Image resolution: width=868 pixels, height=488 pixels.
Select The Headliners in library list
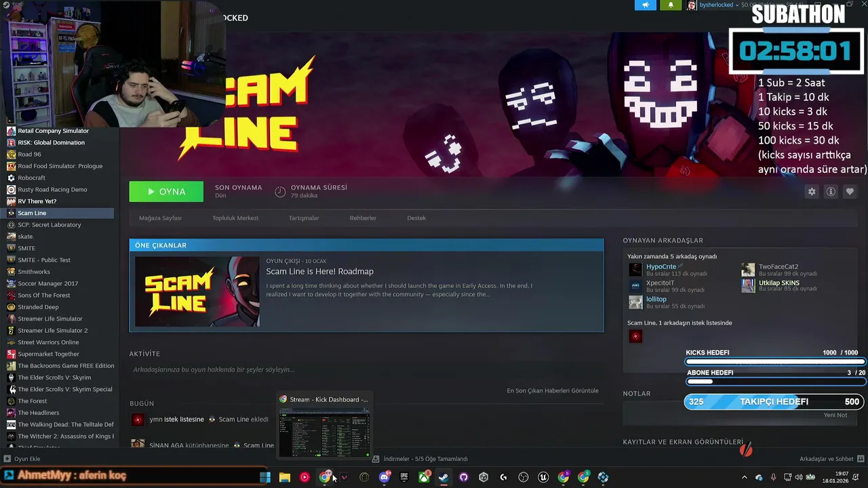(x=60, y=413)
